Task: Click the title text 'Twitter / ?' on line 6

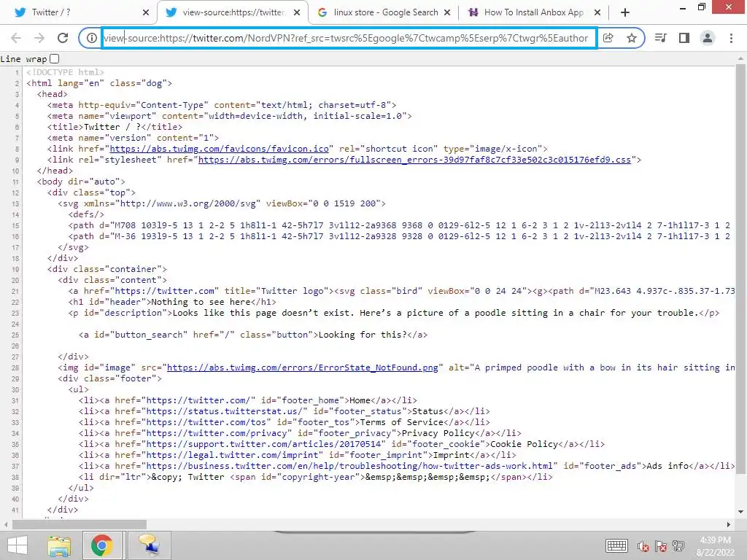Action: (112, 127)
